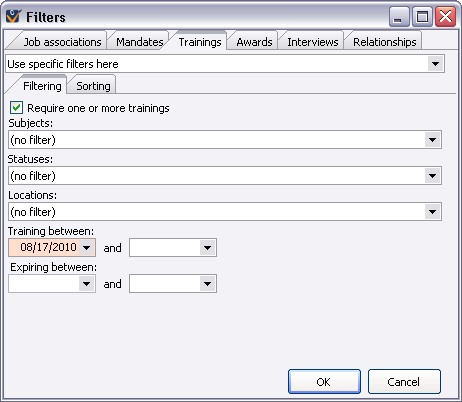Screen dimensions: 462x402
Task: Open the Subjects filter dropdown arrow
Action: point(432,140)
